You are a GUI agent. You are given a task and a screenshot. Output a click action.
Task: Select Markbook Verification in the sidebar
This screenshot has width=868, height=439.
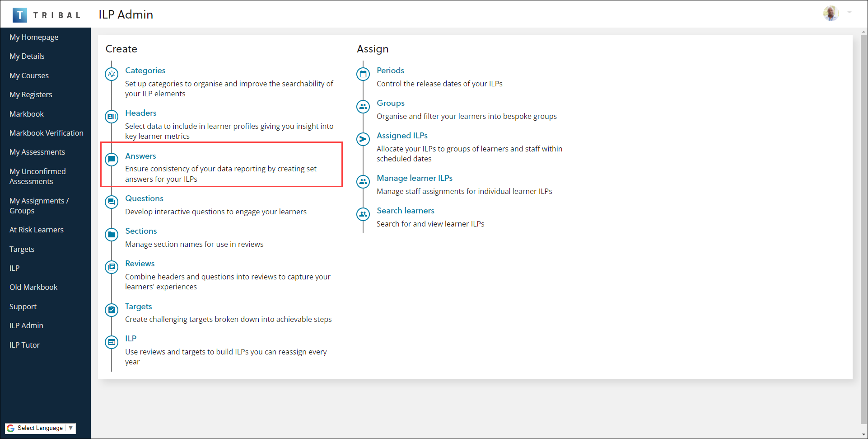[46, 132]
